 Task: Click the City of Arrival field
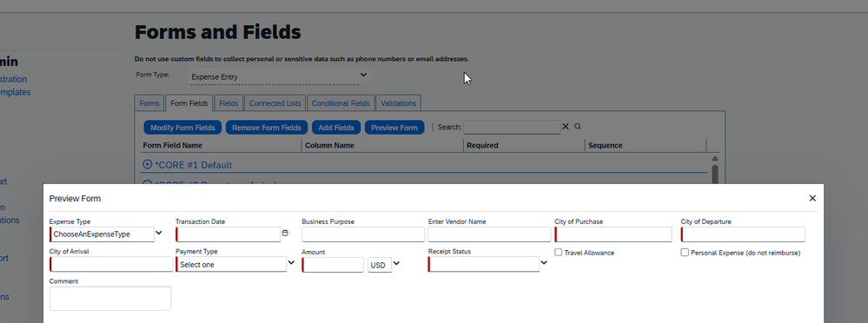(x=111, y=264)
